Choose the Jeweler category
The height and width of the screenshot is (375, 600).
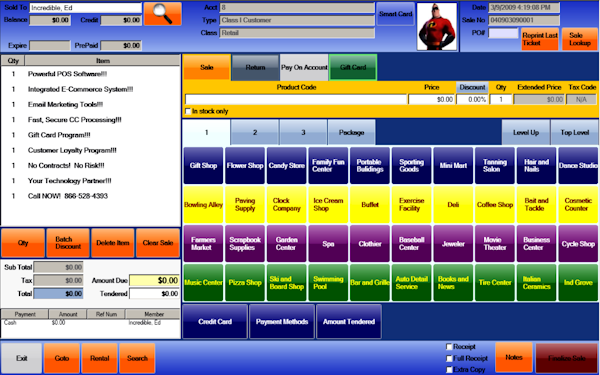pyautogui.click(x=453, y=244)
